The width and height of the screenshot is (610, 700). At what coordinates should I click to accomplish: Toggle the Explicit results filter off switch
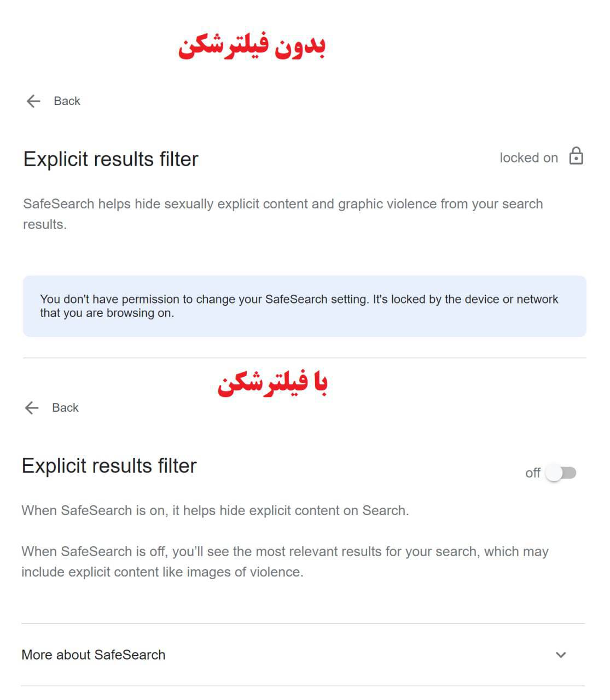[561, 473]
